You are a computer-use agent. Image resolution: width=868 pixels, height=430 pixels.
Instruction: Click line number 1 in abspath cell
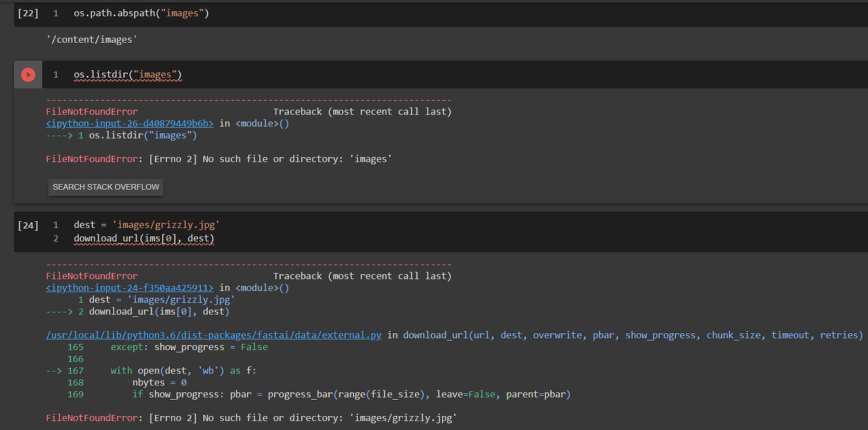56,13
